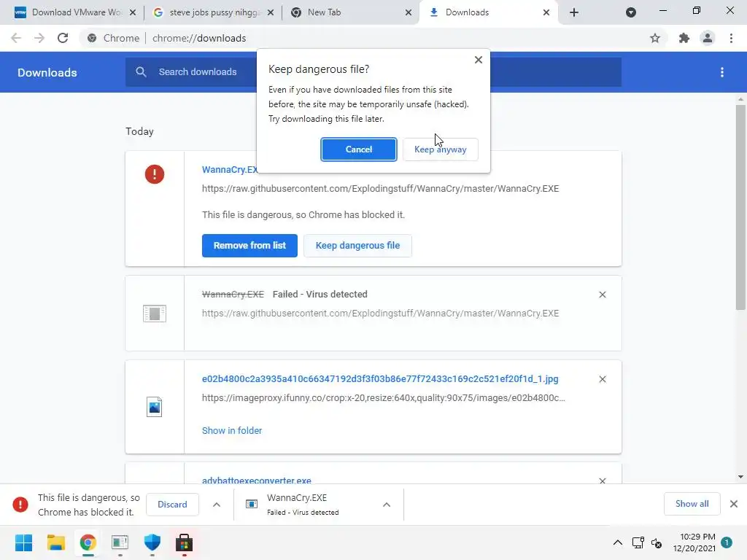The image size is (747, 560).
Task: Expand options for blocked dangerous download
Action: [217, 505]
